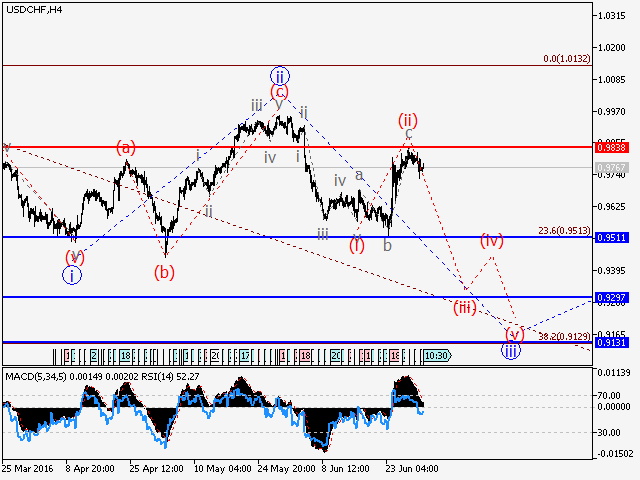Viewport: 640px width, 480px height.
Task: Click the red (a) wave label
Action: coord(126,147)
